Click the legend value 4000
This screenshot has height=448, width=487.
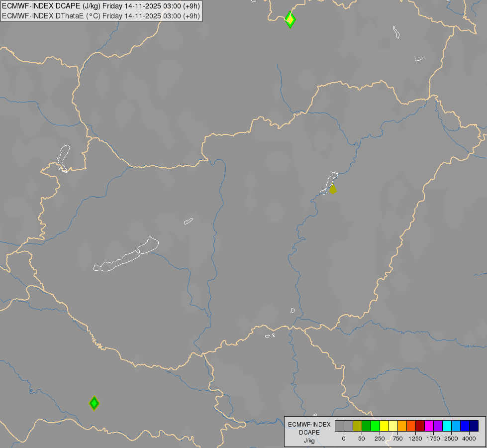pos(469,439)
